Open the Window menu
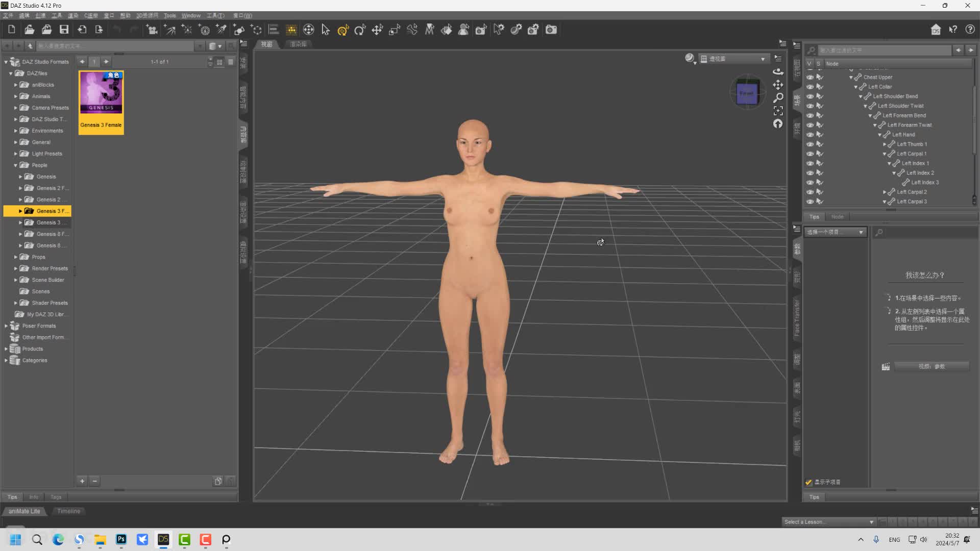980x551 pixels. tap(191, 15)
